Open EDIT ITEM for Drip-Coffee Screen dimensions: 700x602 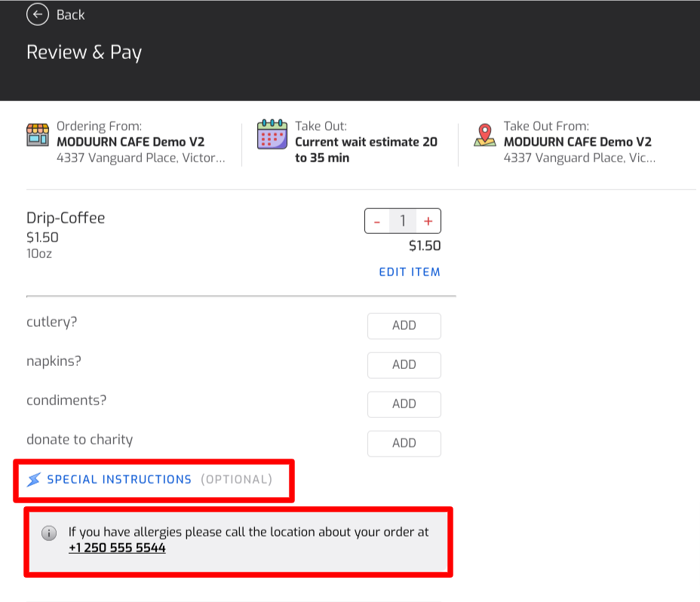point(410,272)
